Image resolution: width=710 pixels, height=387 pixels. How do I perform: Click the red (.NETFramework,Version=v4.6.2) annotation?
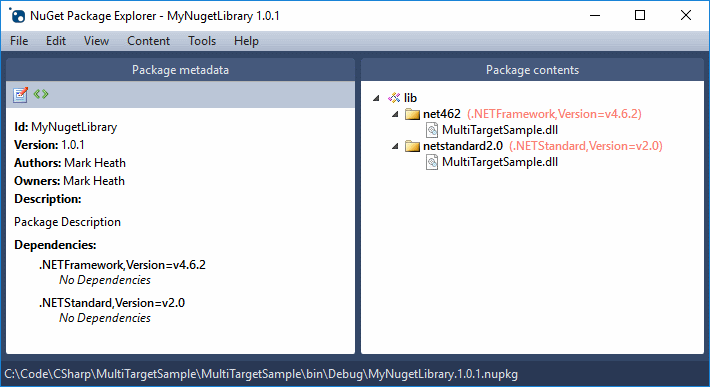tap(554, 114)
